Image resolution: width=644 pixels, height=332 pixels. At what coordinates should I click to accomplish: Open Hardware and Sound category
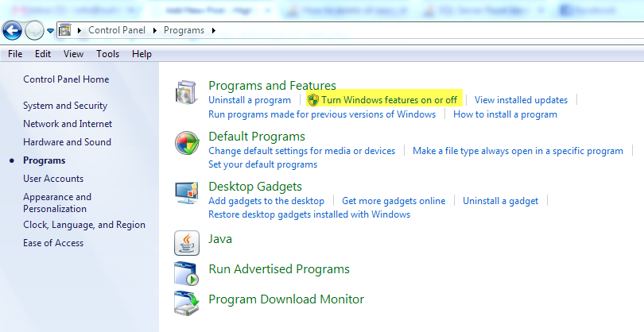(x=68, y=142)
